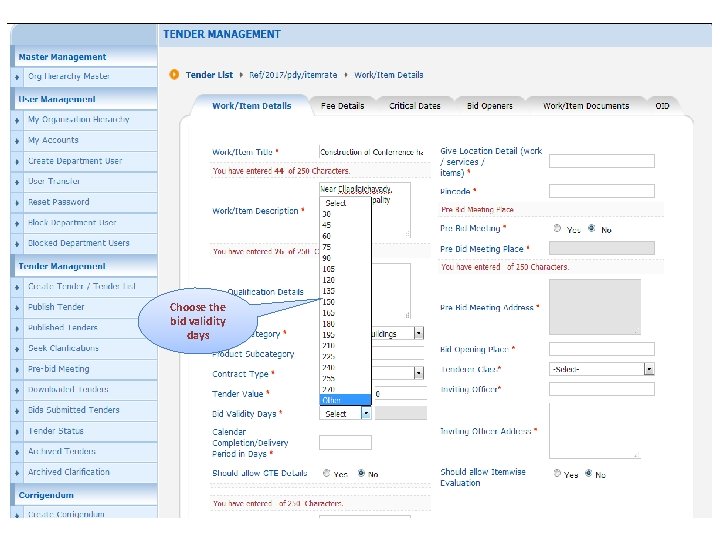Choose 45 in bid validity list
This screenshot has width=720, height=540.
point(345,225)
